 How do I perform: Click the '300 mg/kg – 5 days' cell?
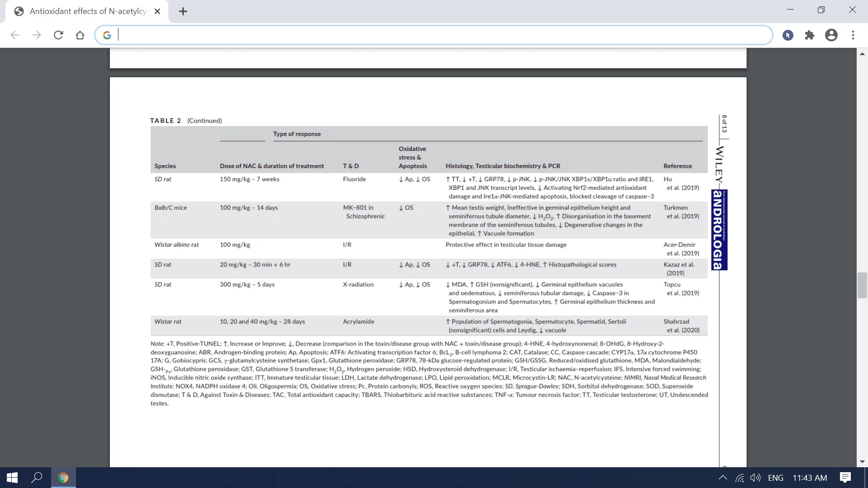click(x=247, y=284)
